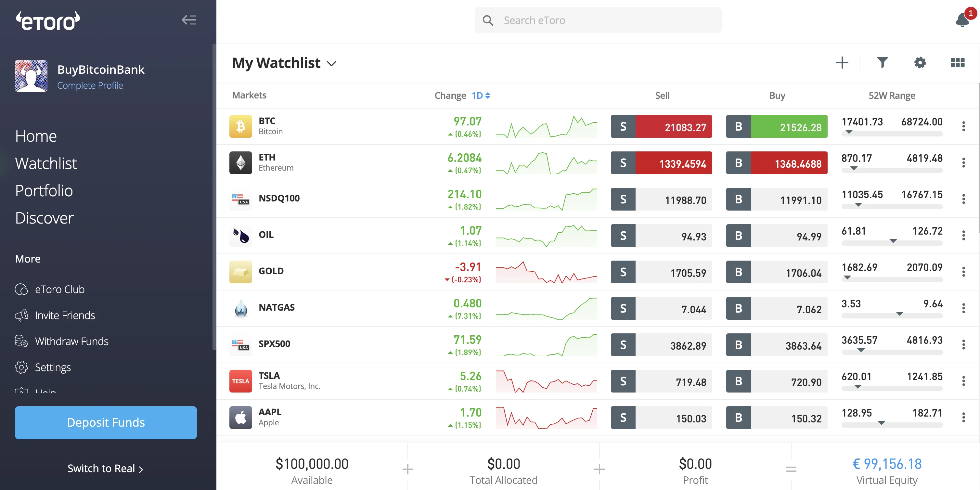Change the 1D change period selector
The height and width of the screenshot is (490, 980).
click(481, 96)
